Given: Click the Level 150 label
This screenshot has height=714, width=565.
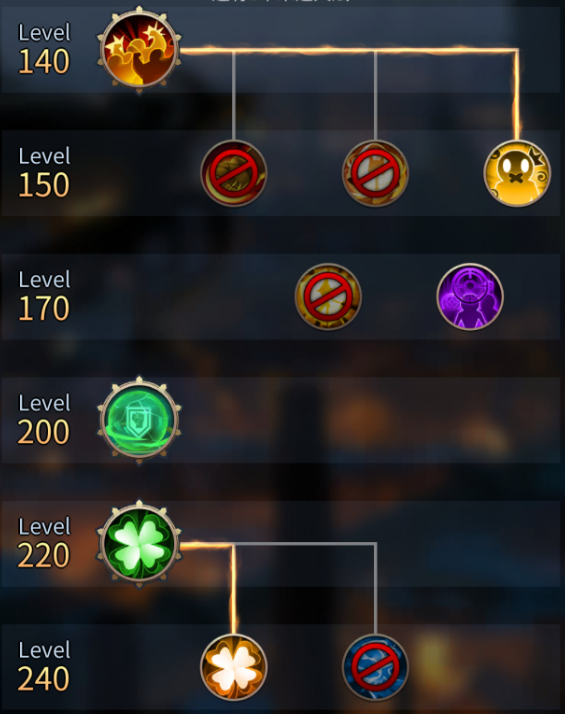Looking at the screenshot, I should point(44,172).
